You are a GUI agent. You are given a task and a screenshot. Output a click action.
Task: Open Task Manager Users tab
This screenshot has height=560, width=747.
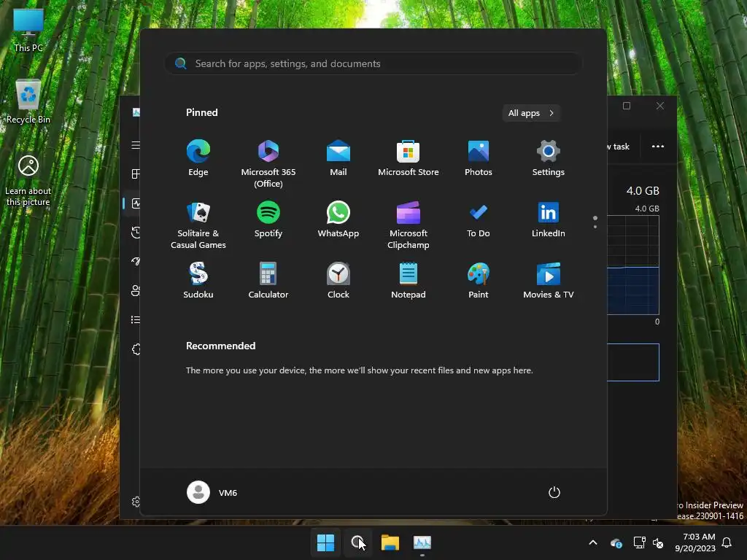tap(136, 290)
